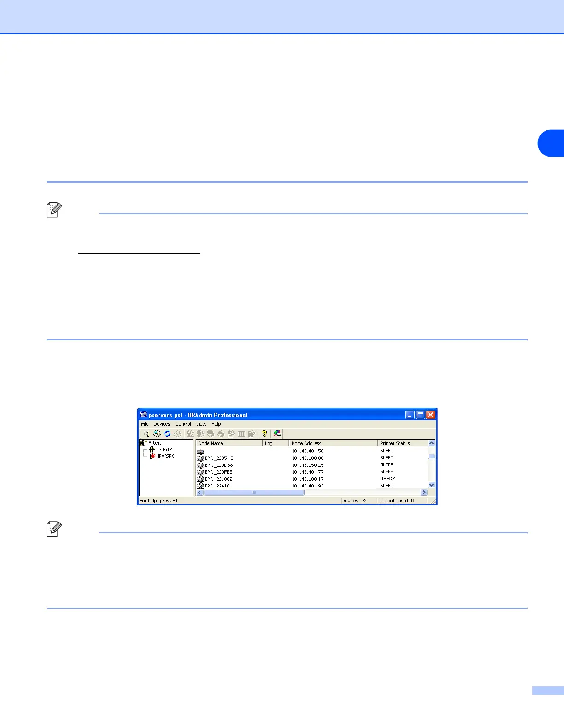Click the printer icon beside BRN_221002
This screenshot has height=728, width=564.
pyautogui.click(x=200, y=479)
